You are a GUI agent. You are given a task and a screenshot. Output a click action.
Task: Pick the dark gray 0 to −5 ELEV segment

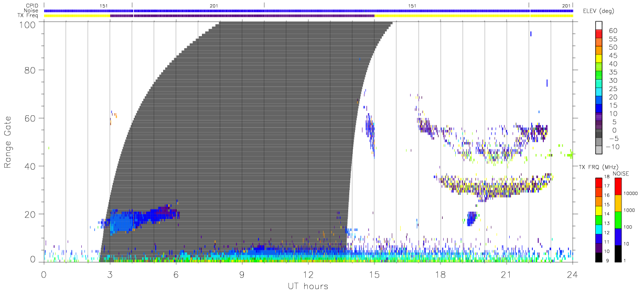pyautogui.click(x=599, y=134)
